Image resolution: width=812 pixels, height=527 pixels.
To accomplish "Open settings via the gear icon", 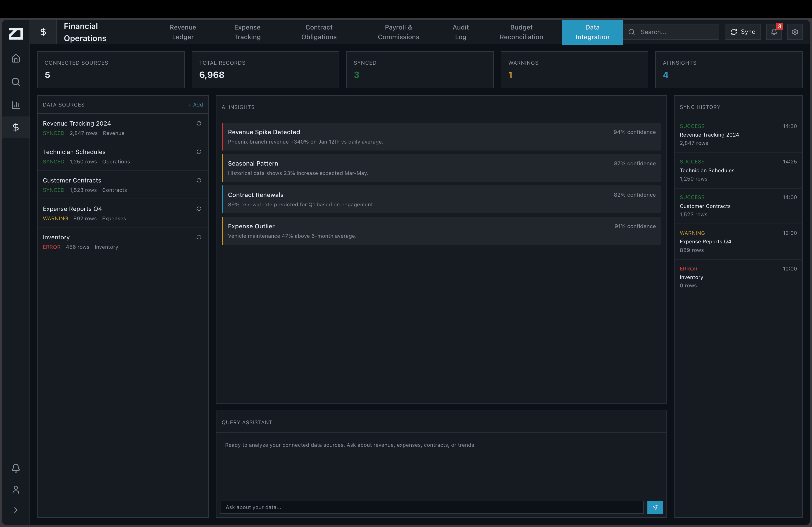I will tap(795, 32).
